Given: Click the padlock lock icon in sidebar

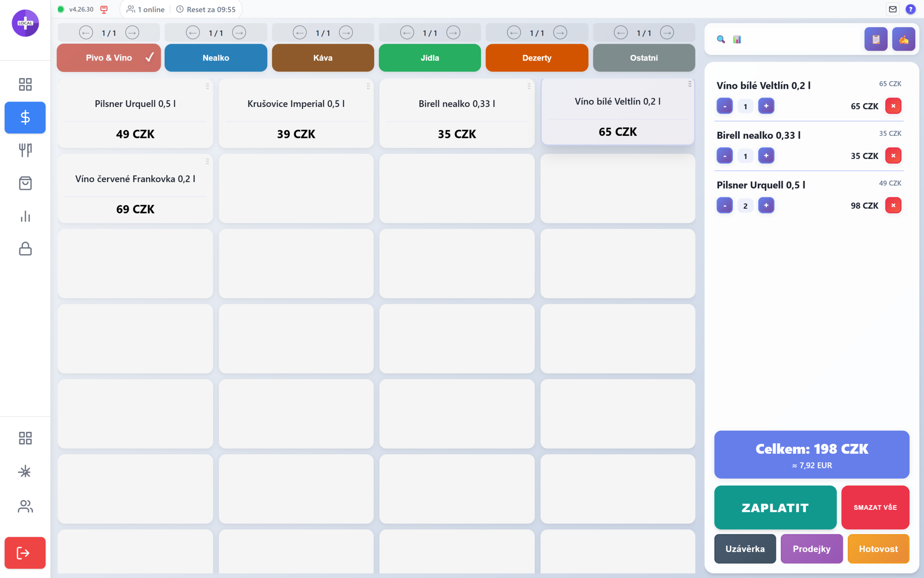Looking at the screenshot, I should [25, 249].
